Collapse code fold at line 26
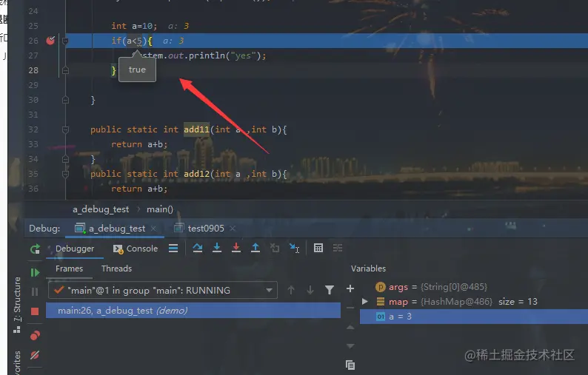The height and width of the screenshot is (375, 588). coord(65,41)
